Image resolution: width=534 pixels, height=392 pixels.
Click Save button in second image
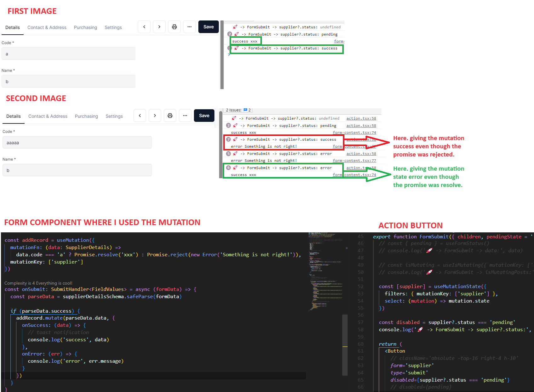click(x=204, y=116)
